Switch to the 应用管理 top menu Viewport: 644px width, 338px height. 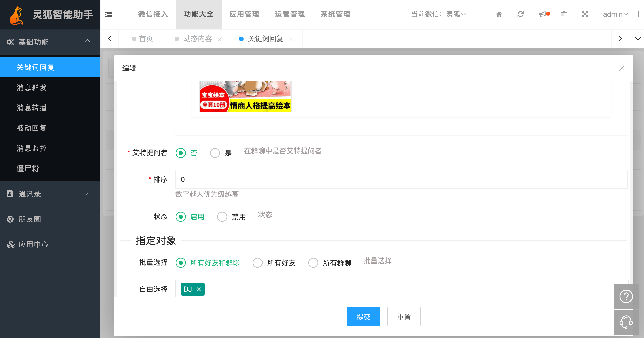point(244,14)
